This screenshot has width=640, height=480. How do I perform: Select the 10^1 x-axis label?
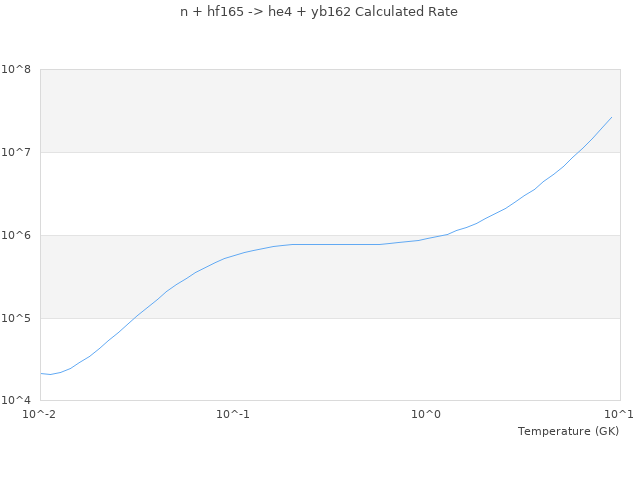(x=619, y=415)
